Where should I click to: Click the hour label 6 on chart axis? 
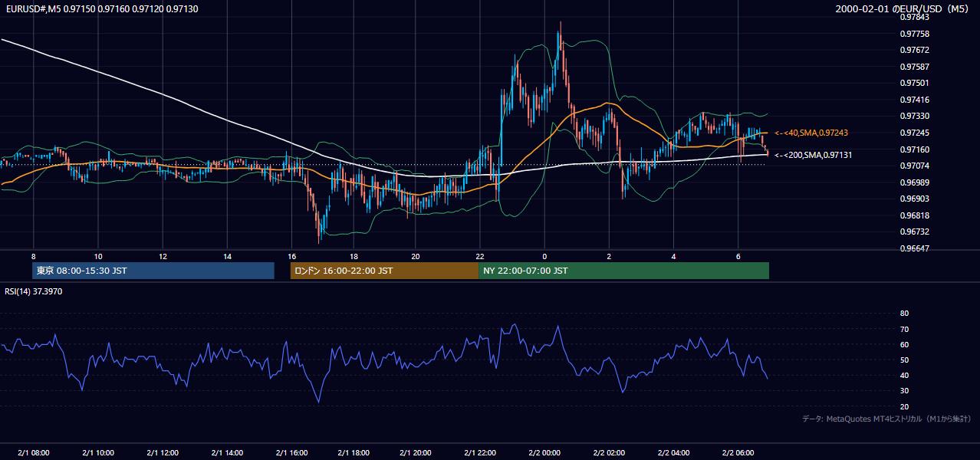(x=738, y=256)
